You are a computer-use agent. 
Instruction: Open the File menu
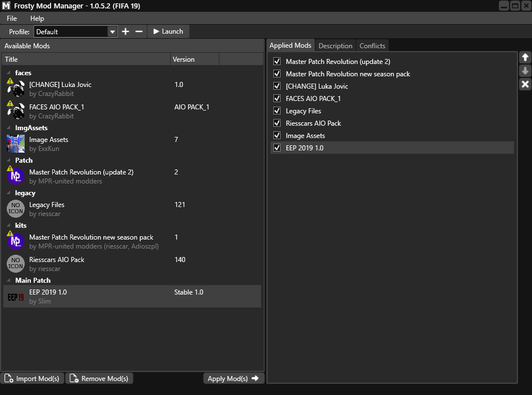pyautogui.click(x=12, y=19)
